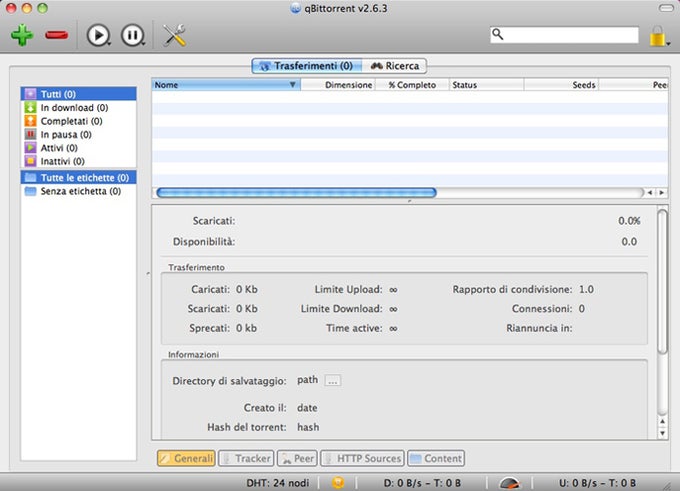Image resolution: width=680 pixels, height=491 pixels.
Task: Click the pause toolbar button
Action: [132, 35]
